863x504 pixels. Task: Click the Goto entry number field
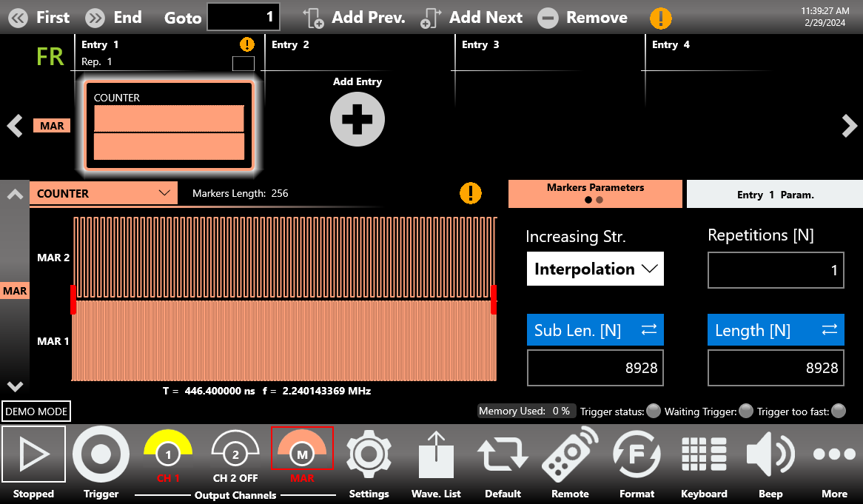pyautogui.click(x=244, y=17)
